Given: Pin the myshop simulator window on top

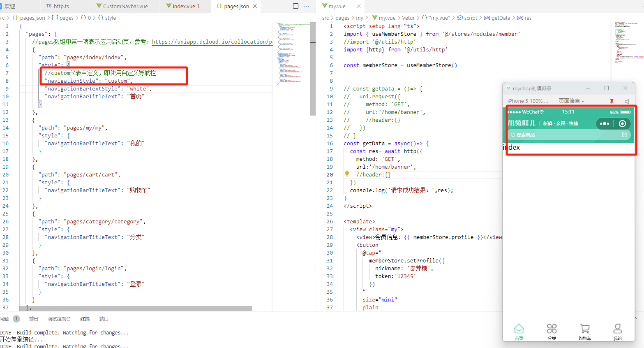Looking at the screenshot, I should click(x=612, y=101).
